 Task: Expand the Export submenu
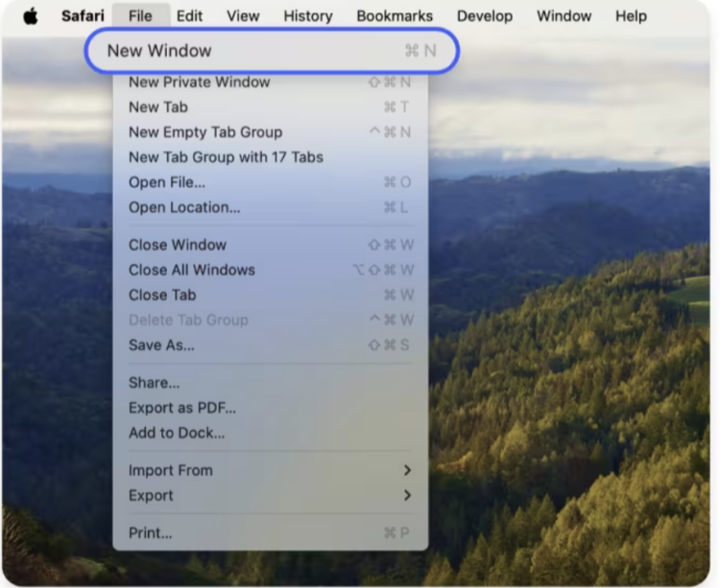point(271,495)
